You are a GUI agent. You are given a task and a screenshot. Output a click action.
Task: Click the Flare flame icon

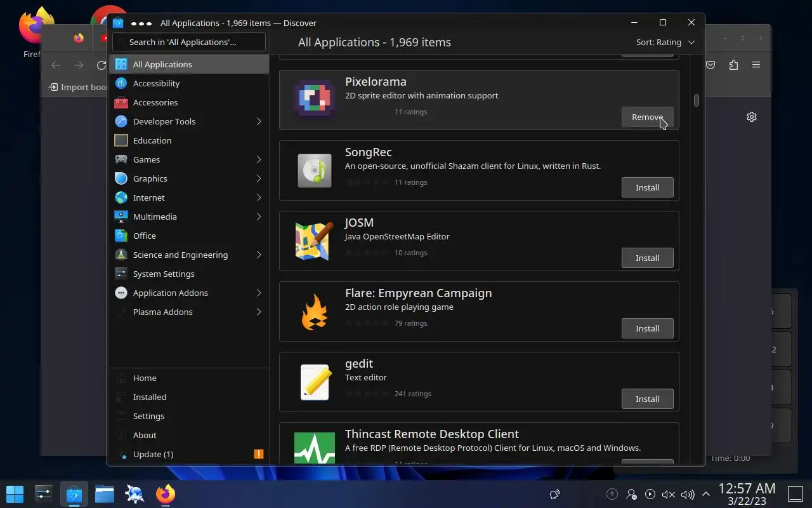tap(315, 311)
